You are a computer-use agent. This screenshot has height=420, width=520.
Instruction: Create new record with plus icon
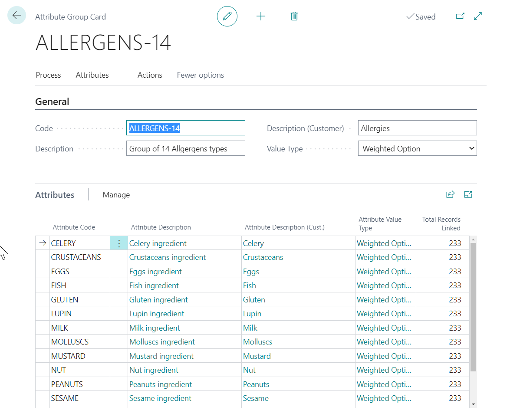pyautogui.click(x=261, y=16)
